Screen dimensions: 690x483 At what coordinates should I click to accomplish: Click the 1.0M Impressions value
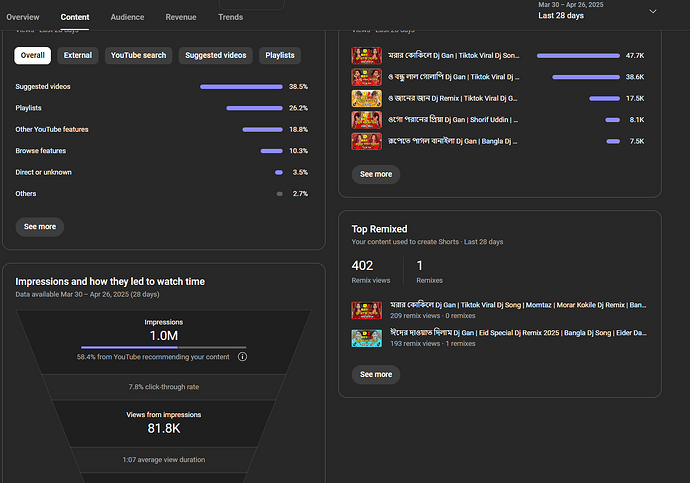[164, 336]
